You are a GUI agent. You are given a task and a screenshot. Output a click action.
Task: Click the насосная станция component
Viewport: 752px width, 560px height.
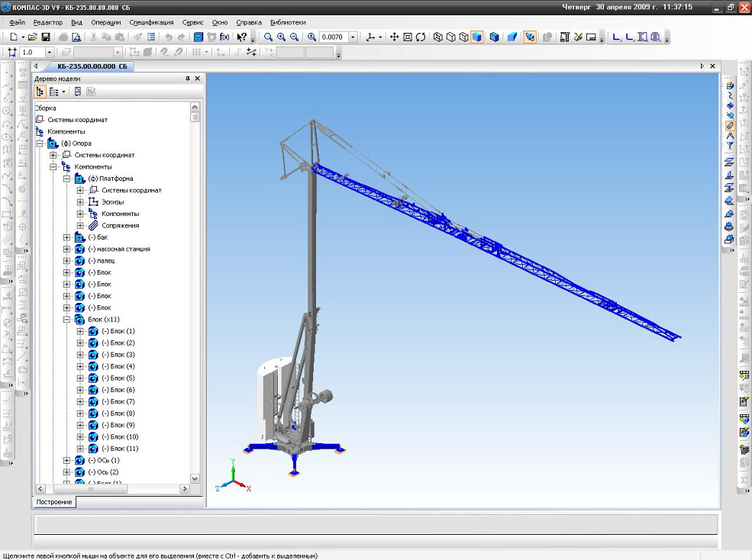point(118,249)
